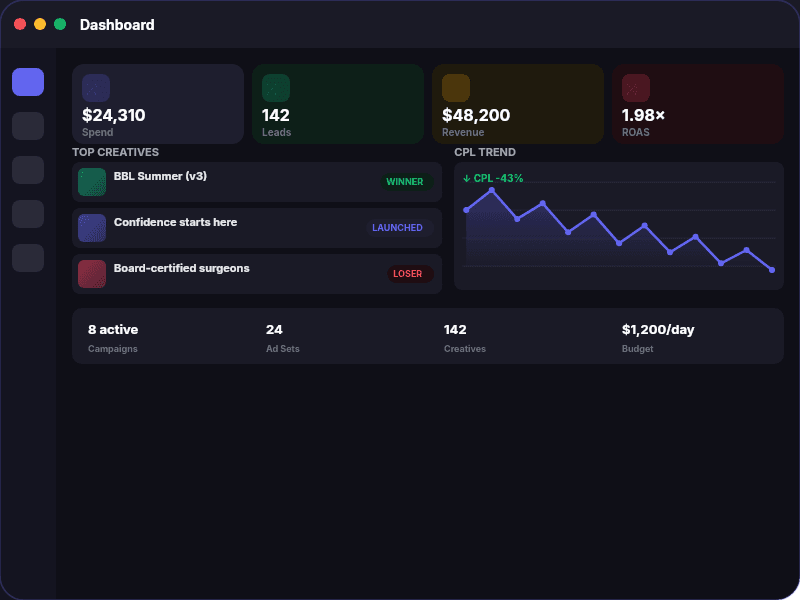
Task: Click the last point on CPL chart
Action: [771, 270]
